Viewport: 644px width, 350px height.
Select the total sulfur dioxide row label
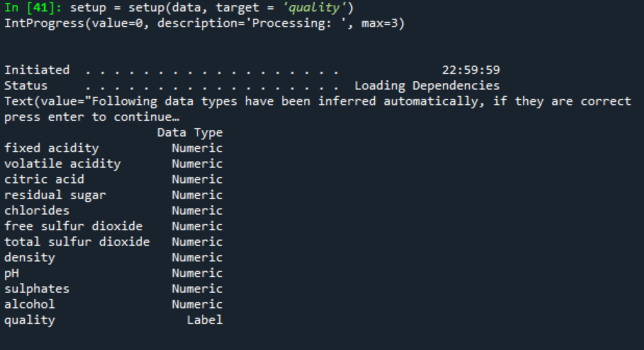[77, 242]
